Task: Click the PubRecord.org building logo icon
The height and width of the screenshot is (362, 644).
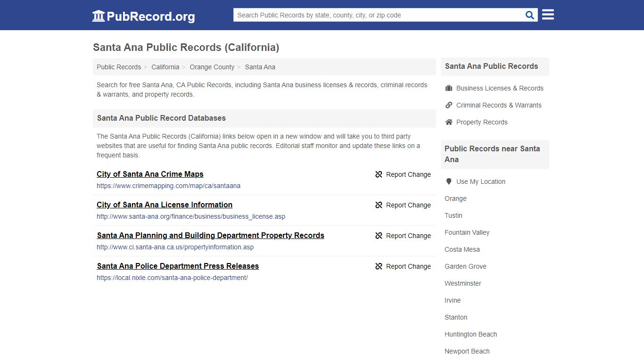Action: pyautogui.click(x=99, y=16)
